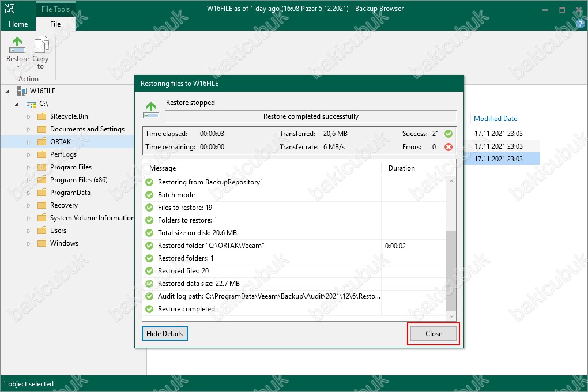Open the help question mark icon

581,24
